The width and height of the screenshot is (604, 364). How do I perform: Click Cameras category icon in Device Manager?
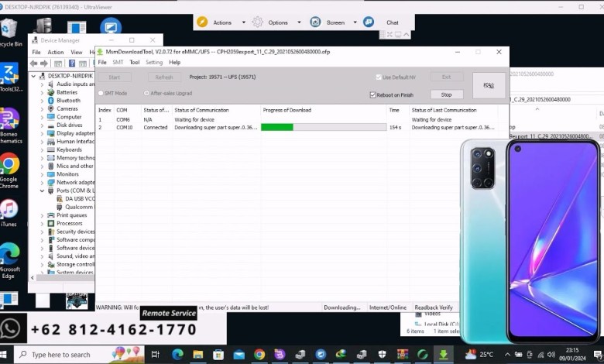(x=50, y=108)
